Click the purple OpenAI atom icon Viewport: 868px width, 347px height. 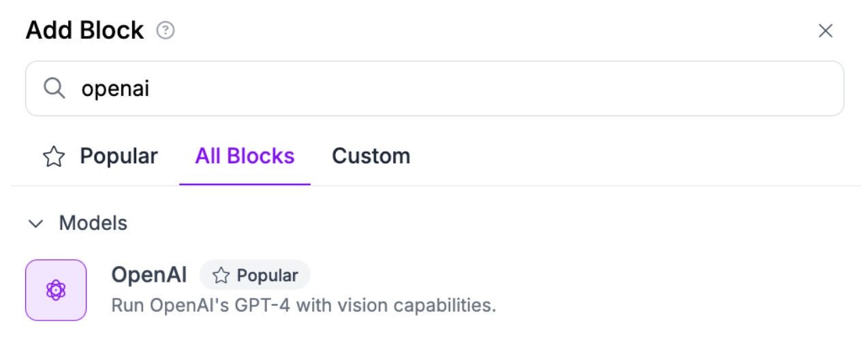(x=56, y=290)
